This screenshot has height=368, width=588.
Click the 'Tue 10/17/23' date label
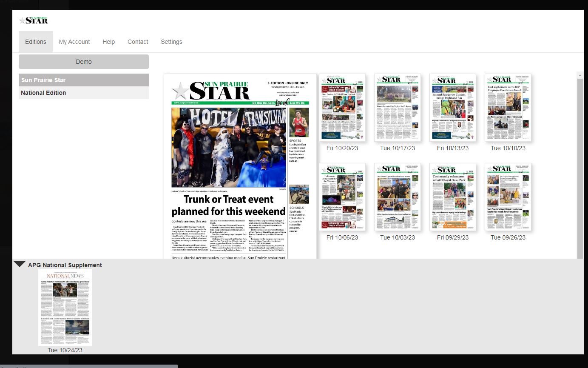[398, 148]
